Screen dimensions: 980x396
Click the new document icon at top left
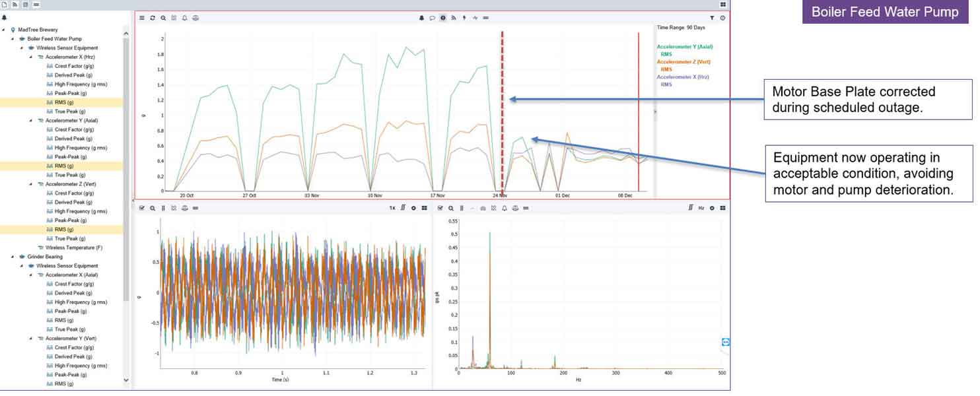click(x=5, y=5)
